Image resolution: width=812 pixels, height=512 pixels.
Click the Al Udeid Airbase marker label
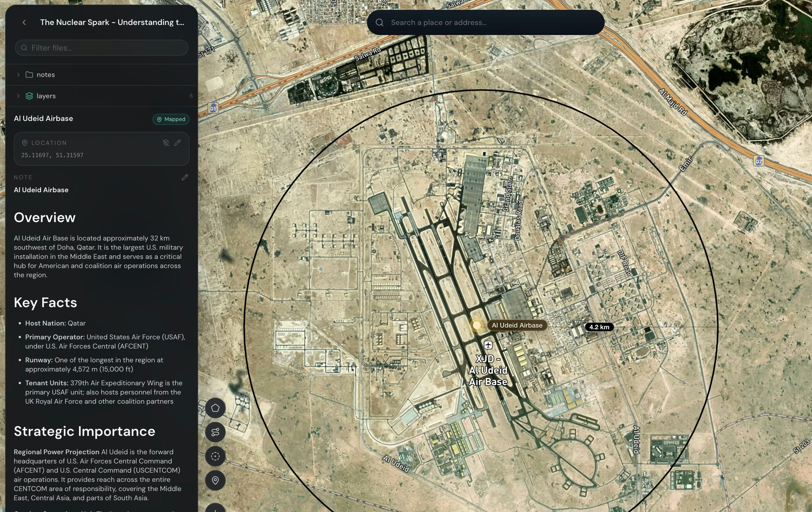[517, 325]
